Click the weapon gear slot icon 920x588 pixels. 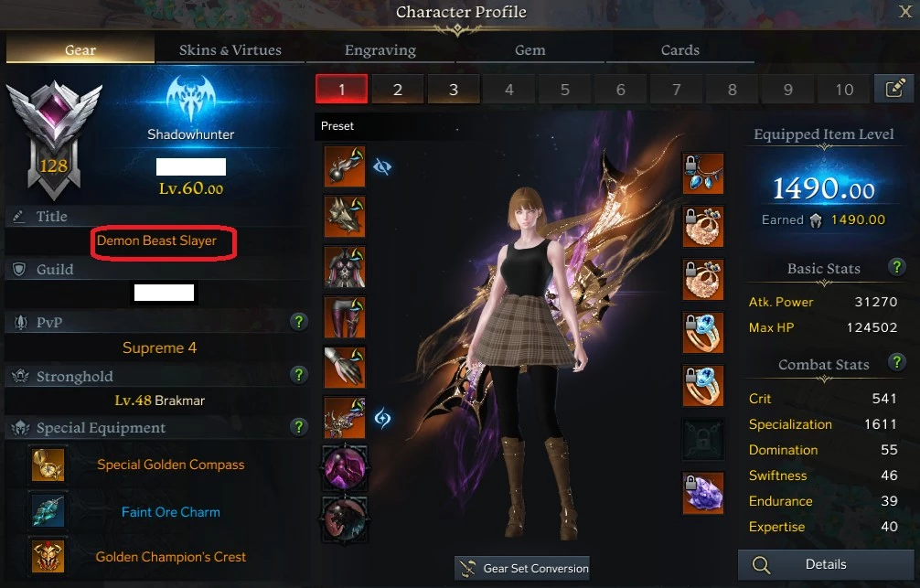(345, 417)
